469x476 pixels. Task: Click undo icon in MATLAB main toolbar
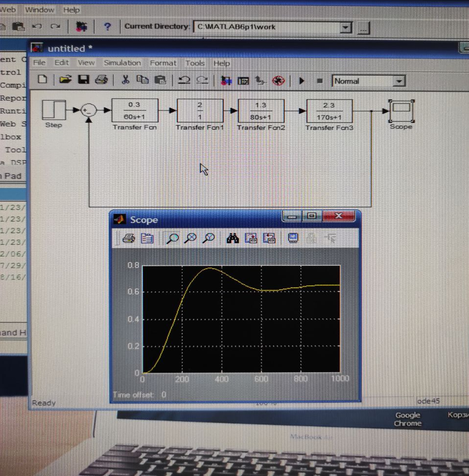37,27
